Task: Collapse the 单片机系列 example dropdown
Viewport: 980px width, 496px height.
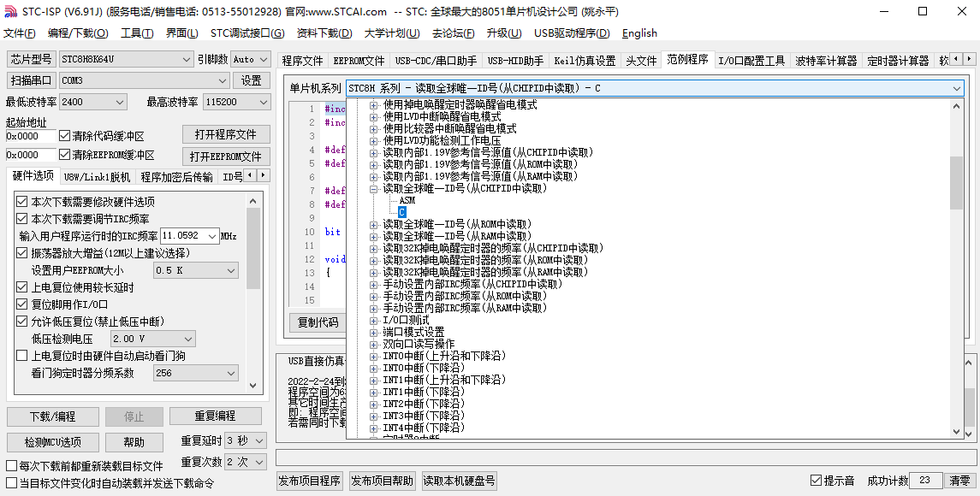Action: (957, 88)
